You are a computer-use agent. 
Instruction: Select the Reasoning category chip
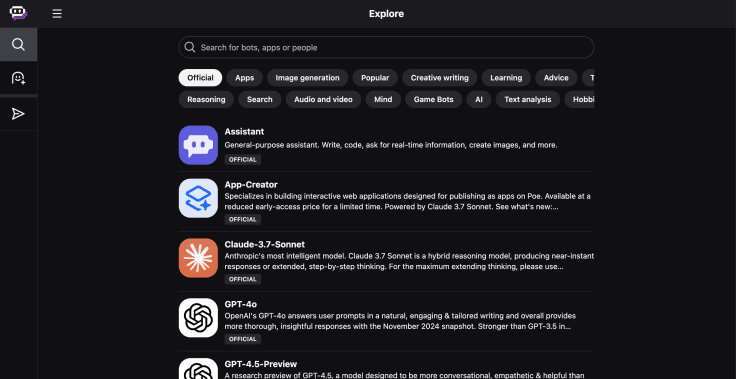click(x=206, y=100)
